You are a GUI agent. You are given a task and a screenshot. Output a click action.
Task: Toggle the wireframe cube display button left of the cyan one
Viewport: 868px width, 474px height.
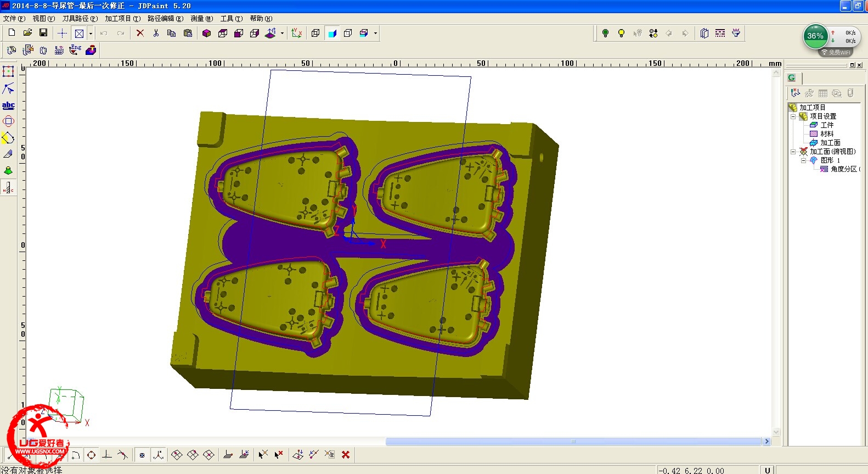click(x=315, y=33)
